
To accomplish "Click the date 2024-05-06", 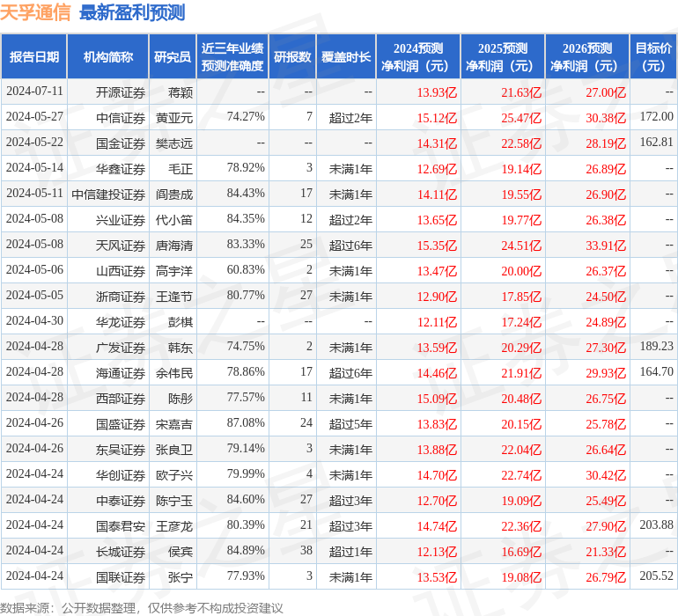I will (x=34, y=270).
